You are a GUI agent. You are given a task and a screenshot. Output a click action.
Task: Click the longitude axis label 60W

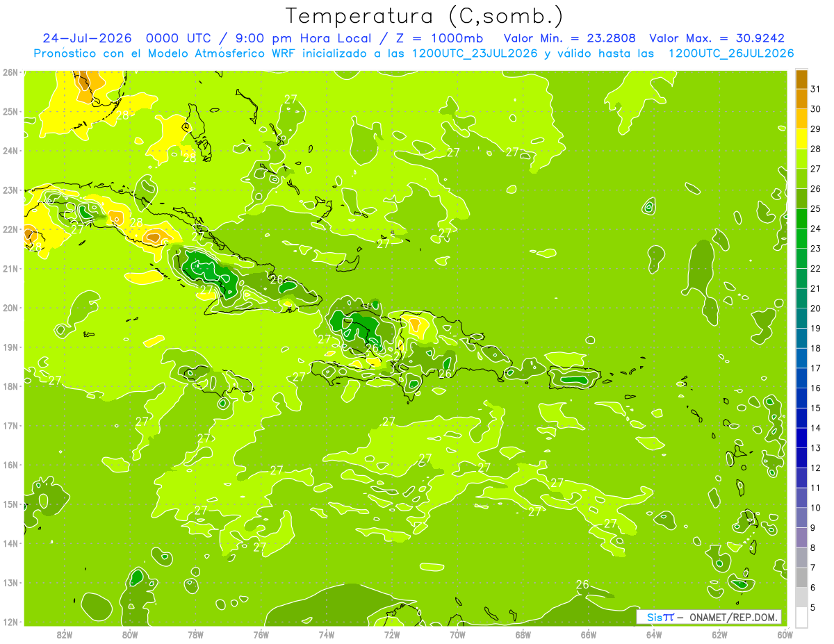pos(784,634)
